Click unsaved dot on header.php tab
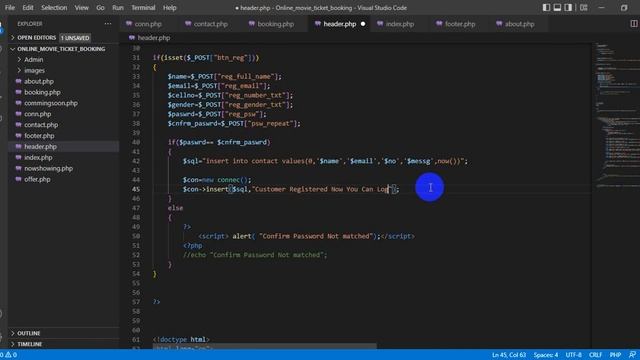Screen dimensions: 640x360 [x=363, y=24]
